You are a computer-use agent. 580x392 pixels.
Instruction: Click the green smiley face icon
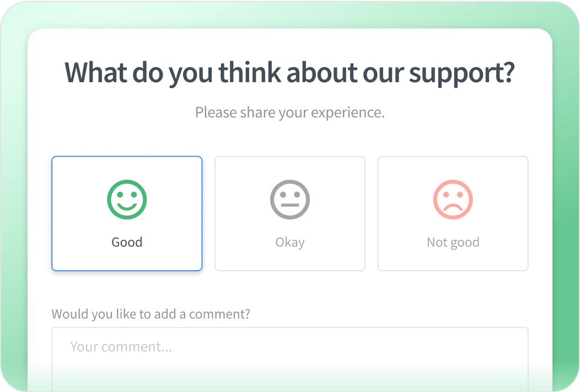[x=127, y=199]
